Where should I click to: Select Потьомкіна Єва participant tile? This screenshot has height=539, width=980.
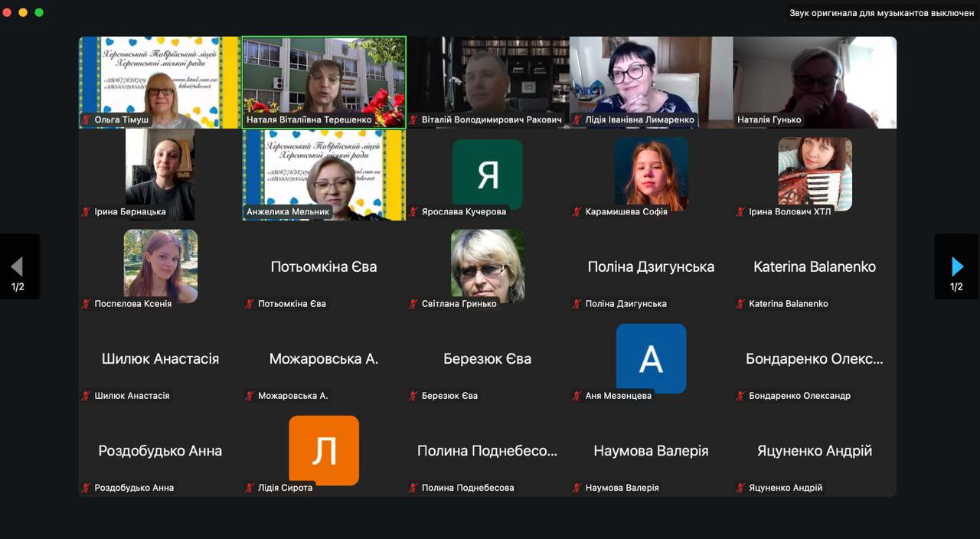(x=324, y=266)
